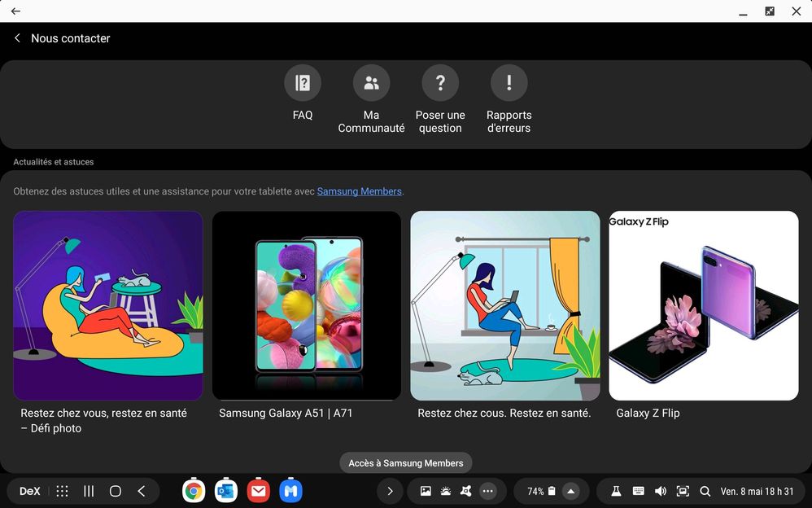
Task: Select caption Restez chez vous – Défi photo
Action: [x=103, y=420]
